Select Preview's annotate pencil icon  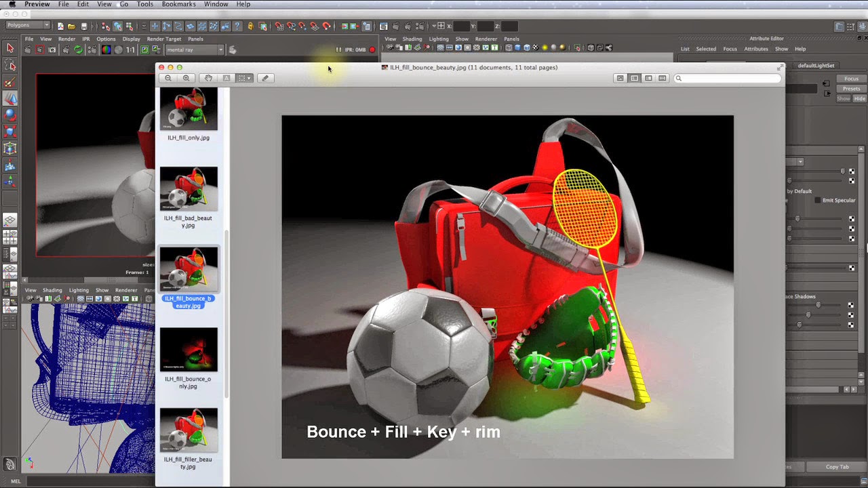265,77
